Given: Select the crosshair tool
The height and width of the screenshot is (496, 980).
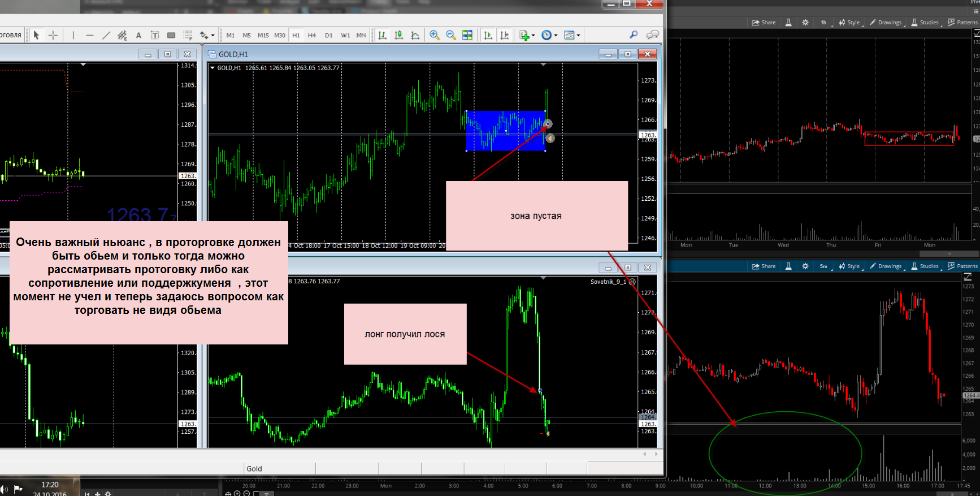Looking at the screenshot, I should click(53, 35).
